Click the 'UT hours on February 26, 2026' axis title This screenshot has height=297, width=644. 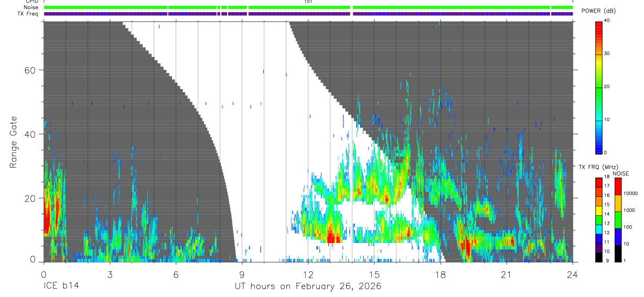coord(307,287)
